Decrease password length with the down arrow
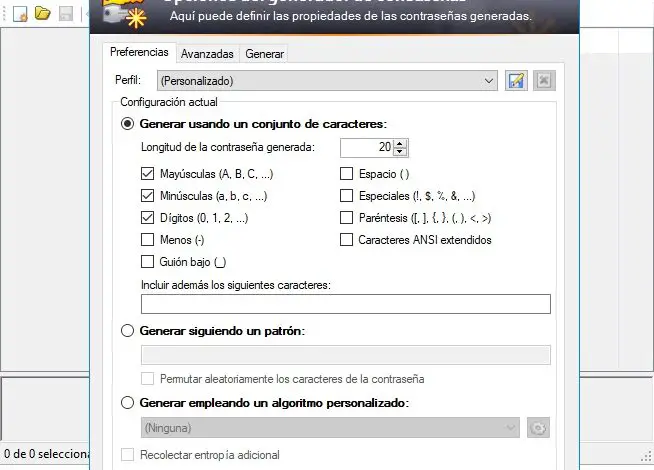Viewport: 654px width, 470px height. tap(400, 152)
